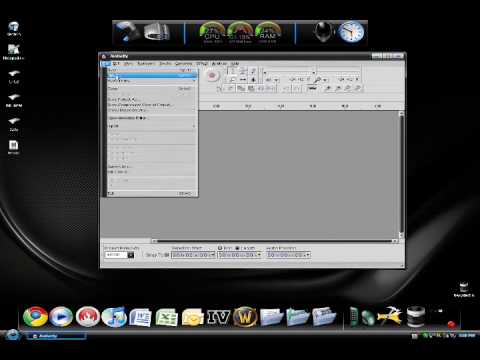
Task: Open Microsoft Word from the dock
Action: coord(140,317)
